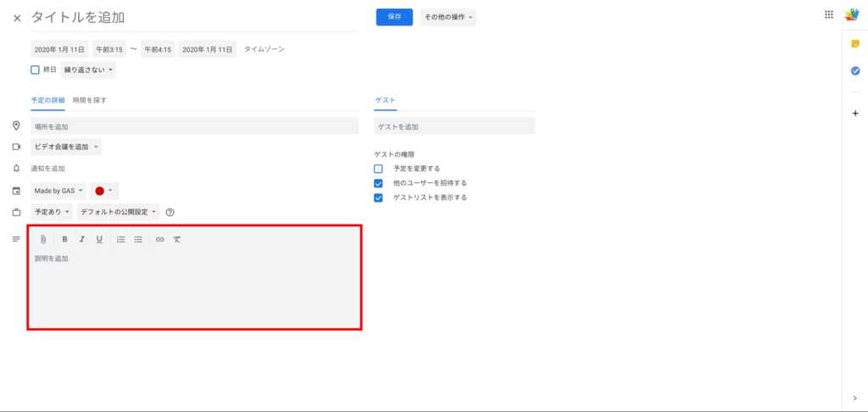The image size is (868, 412).
Task: Toggle italic formatting in description toolbar
Action: (x=82, y=239)
